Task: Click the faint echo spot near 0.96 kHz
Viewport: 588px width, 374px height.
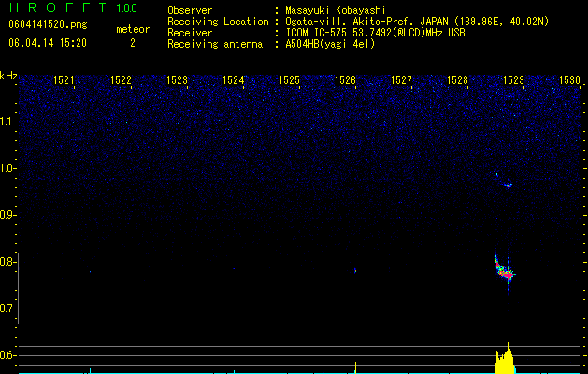Action: pos(508,185)
